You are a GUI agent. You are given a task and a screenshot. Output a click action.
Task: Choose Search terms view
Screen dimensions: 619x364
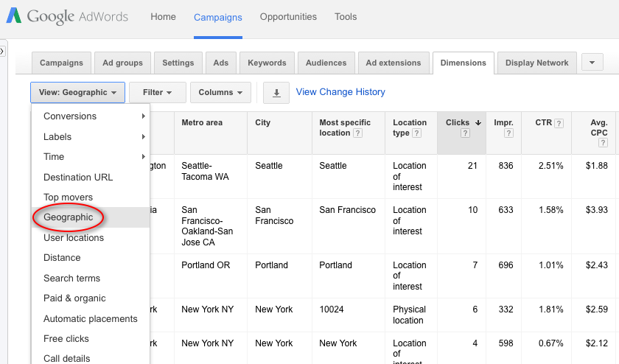91,278
